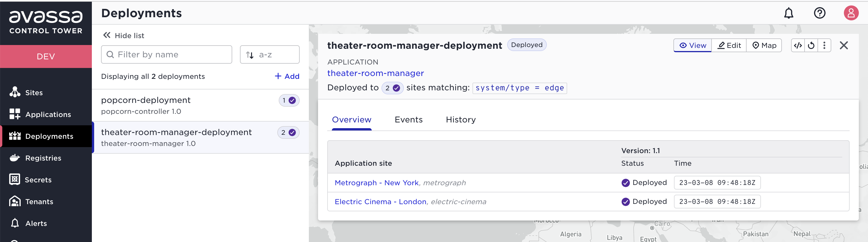Switch to the History tab
868x242 pixels.
click(x=461, y=120)
